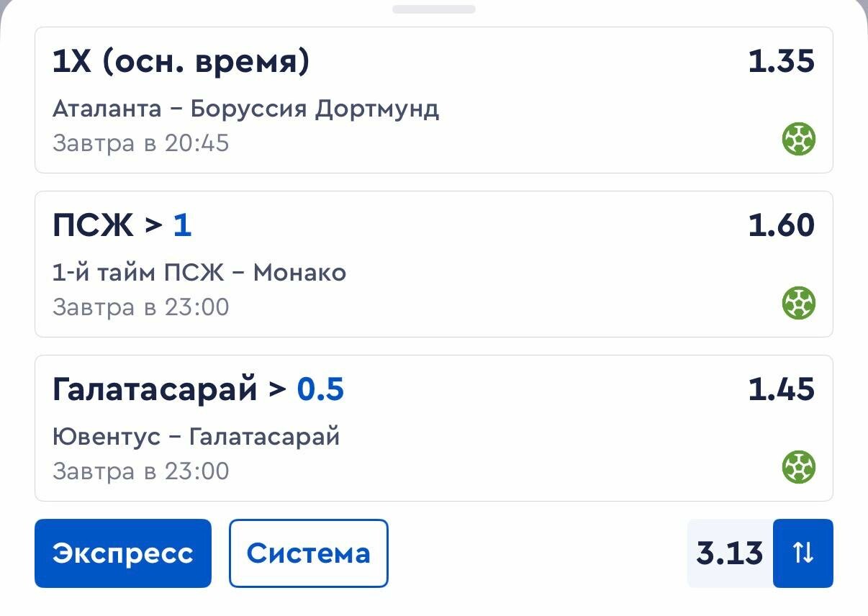This screenshot has height=616, width=868.
Task: Open the 1-й тайм ПСЖ – Монако event
Action: pyautogui.click(x=199, y=273)
